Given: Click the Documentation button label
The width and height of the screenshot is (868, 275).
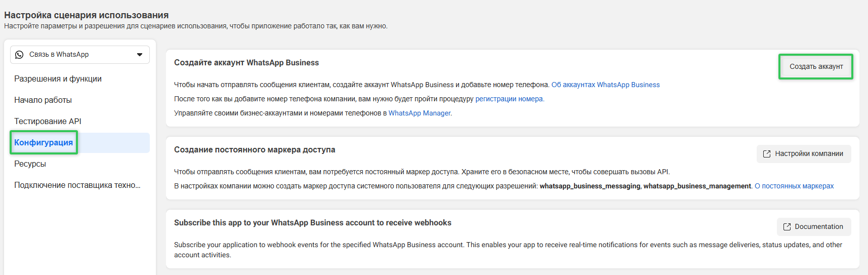Looking at the screenshot, I should 818,227.
